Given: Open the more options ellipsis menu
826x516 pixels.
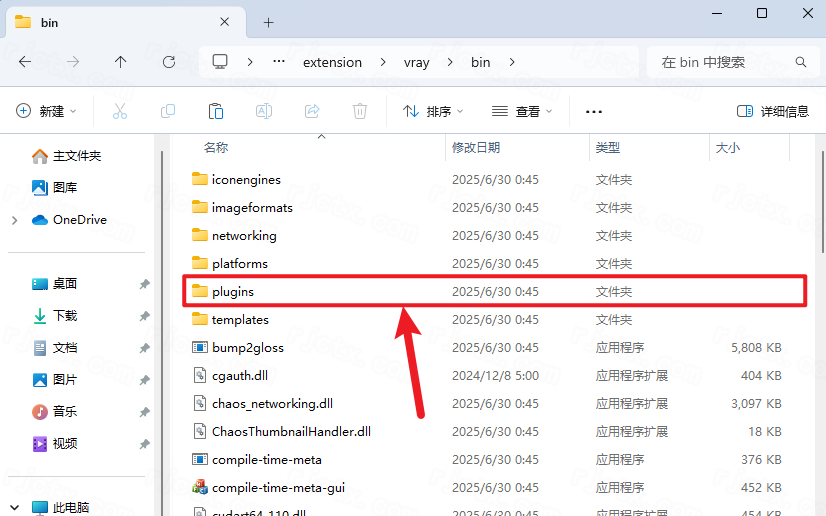Looking at the screenshot, I should [594, 111].
